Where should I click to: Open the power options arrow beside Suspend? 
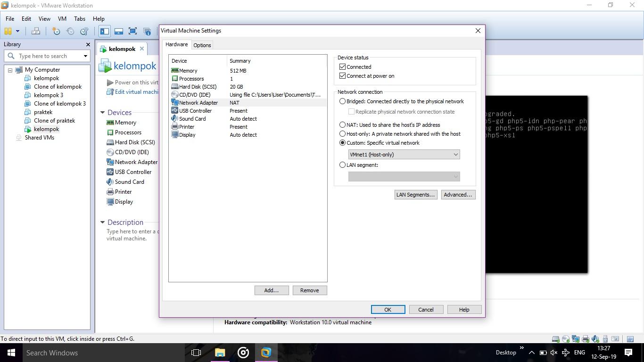(17, 31)
